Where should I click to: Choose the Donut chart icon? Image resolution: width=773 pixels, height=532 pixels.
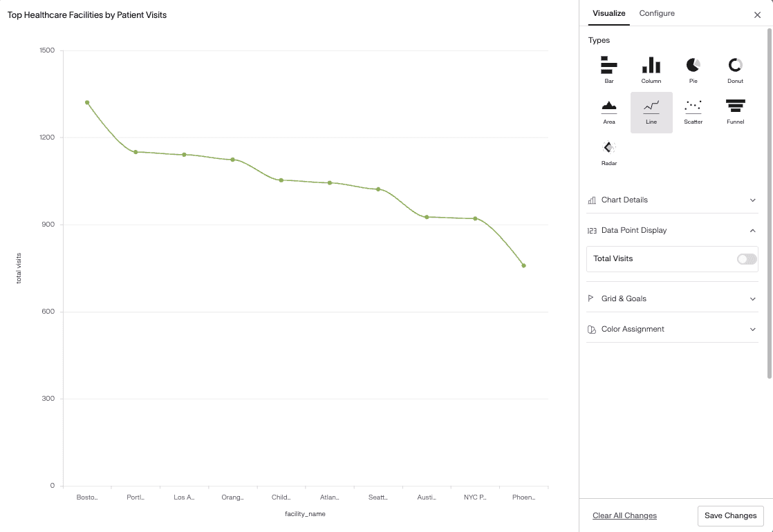(735, 67)
